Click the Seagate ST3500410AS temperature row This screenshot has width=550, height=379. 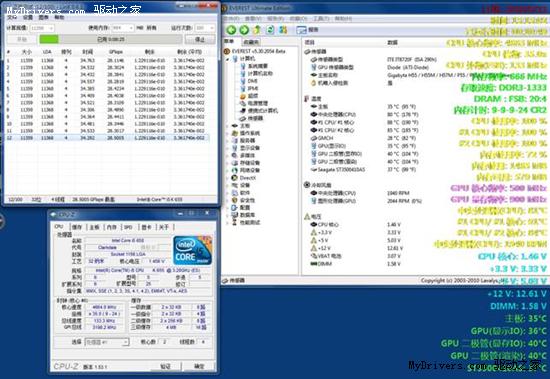pos(365,169)
